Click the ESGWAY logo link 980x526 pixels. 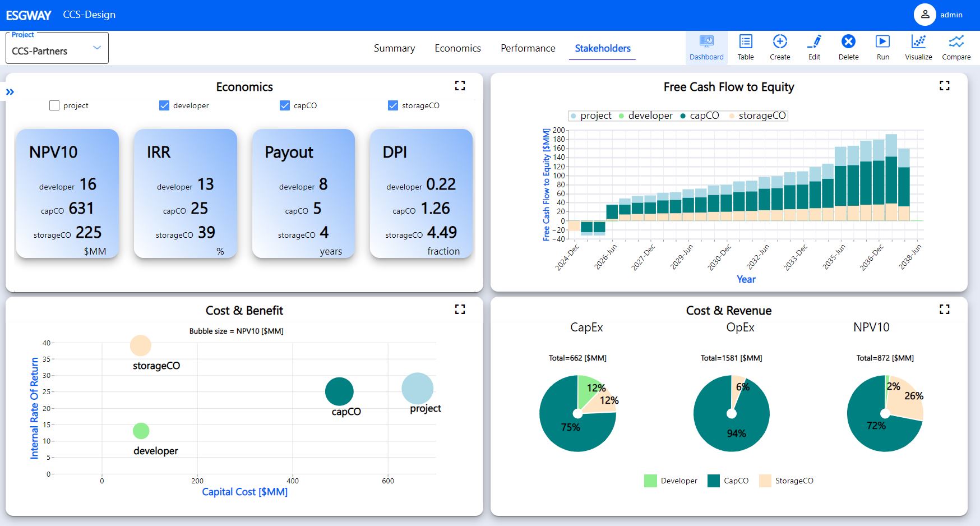pyautogui.click(x=29, y=15)
